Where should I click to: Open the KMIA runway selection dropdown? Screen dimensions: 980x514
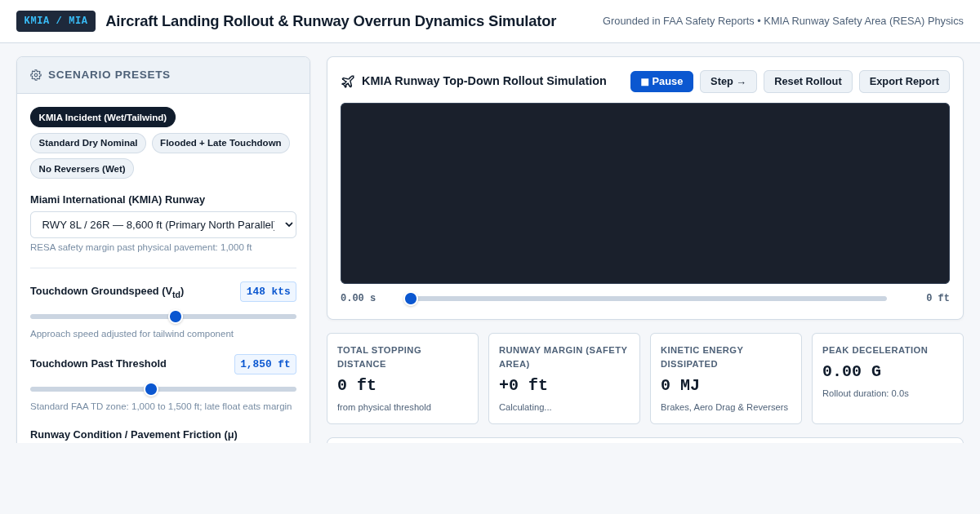pos(163,225)
